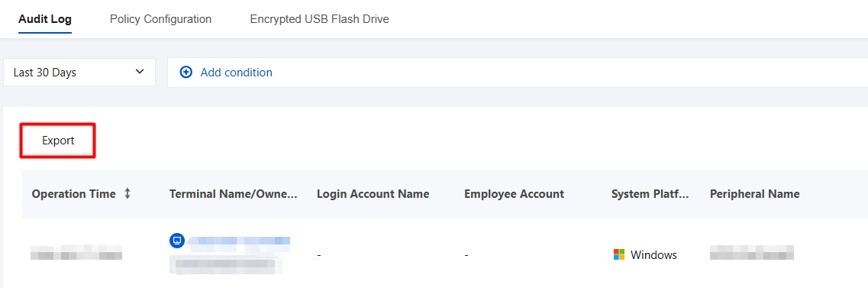This screenshot has width=868, height=288.
Task: Click the chevron arrow of the date range selector
Action: tap(140, 72)
